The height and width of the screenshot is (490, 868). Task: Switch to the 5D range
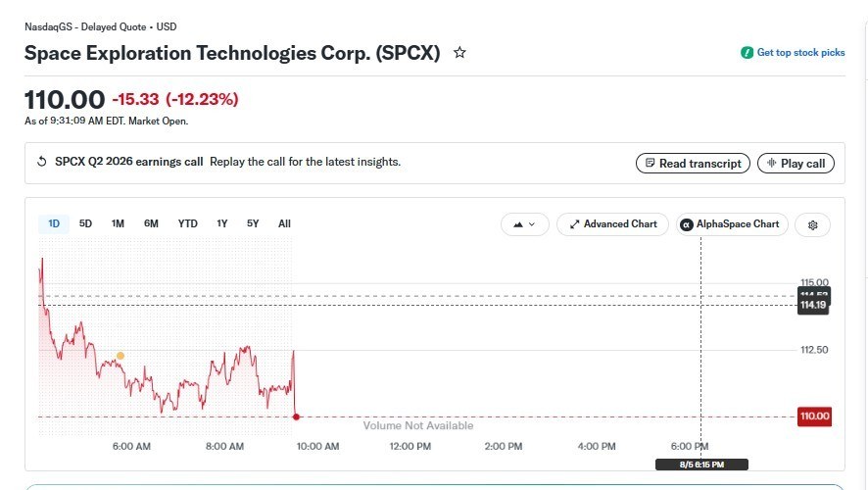tap(85, 223)
